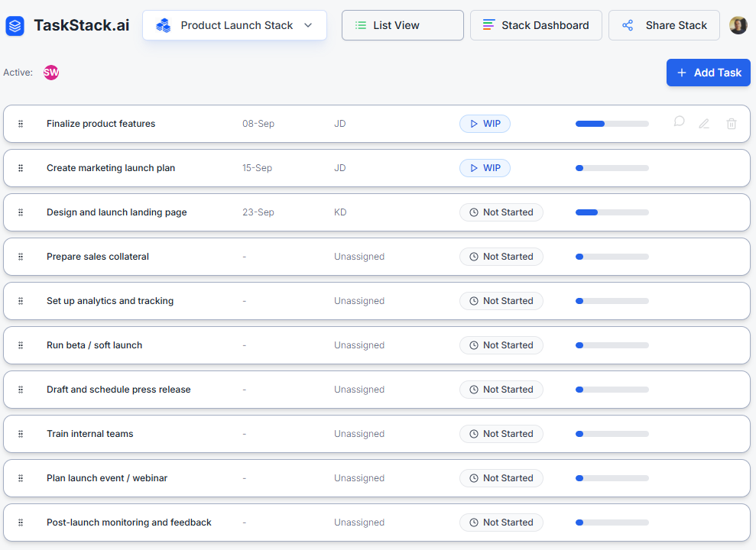Click the Add Task button
The width and height of the screenshot is (756, 550).
click(x=708, y=73)
